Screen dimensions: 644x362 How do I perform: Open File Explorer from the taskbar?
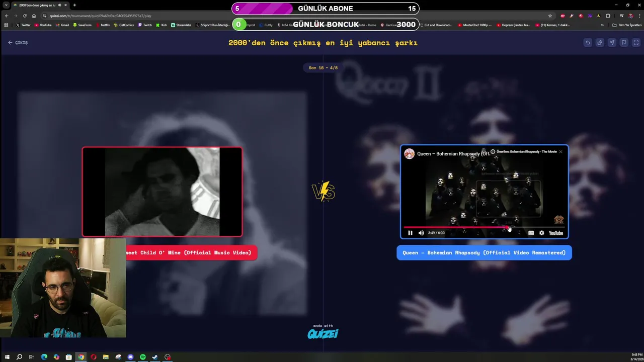(106, 357)
